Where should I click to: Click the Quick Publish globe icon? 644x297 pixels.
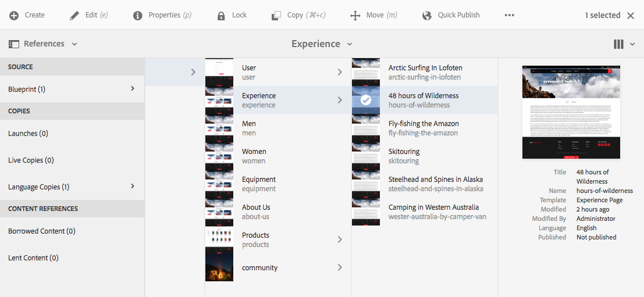pyautogui.click(x=427, y=16)
